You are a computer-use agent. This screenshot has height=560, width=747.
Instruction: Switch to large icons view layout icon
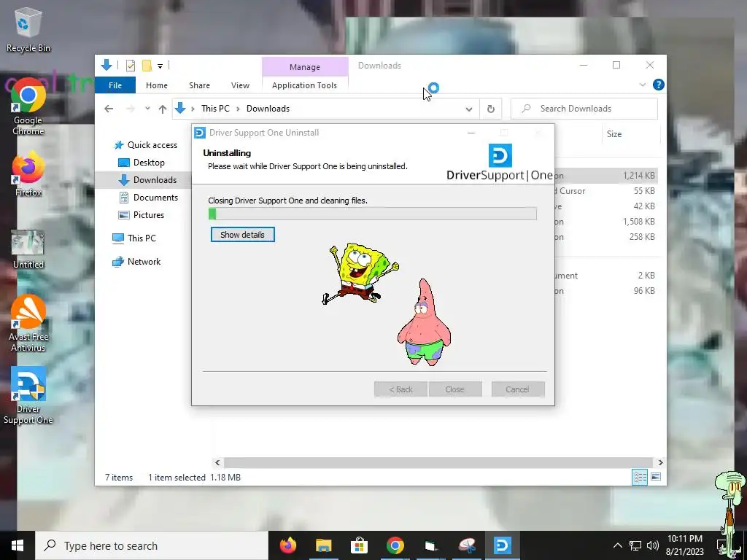pyautogui.click(x=656, y=477)
